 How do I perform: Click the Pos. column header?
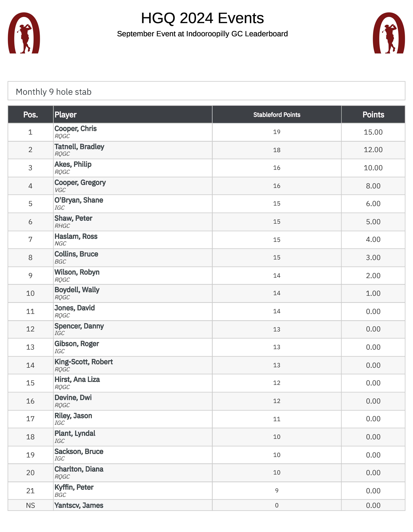[x=30, y=115]
